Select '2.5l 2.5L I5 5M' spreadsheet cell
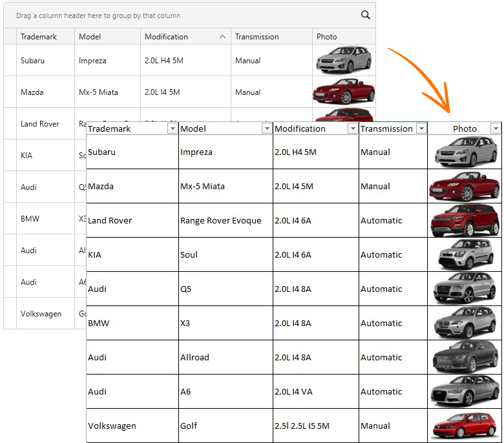Viewport: 504px width, 443px height. (x=315, y=426)
